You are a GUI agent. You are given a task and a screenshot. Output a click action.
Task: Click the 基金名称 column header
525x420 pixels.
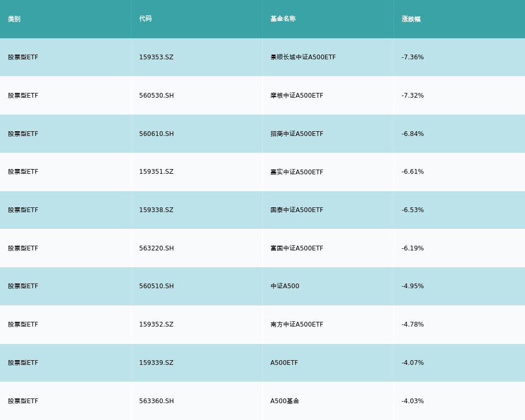point(283,19)
